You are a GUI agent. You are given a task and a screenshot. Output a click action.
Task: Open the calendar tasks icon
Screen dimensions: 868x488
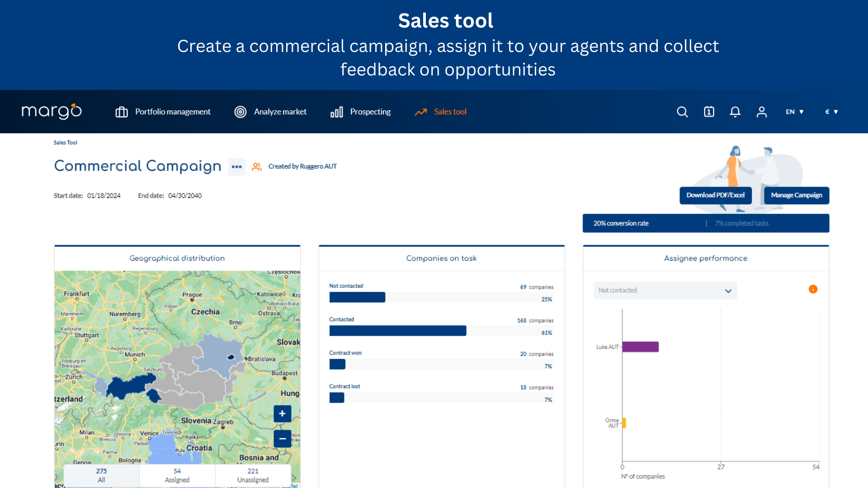click(709, 112)
